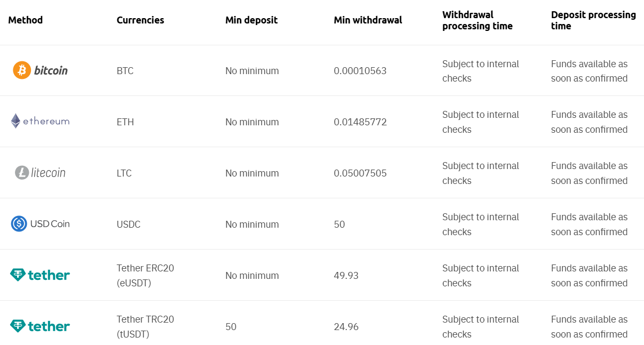Click the Litecoin minimum withdrawal value 0.05007505

point(360,173)
